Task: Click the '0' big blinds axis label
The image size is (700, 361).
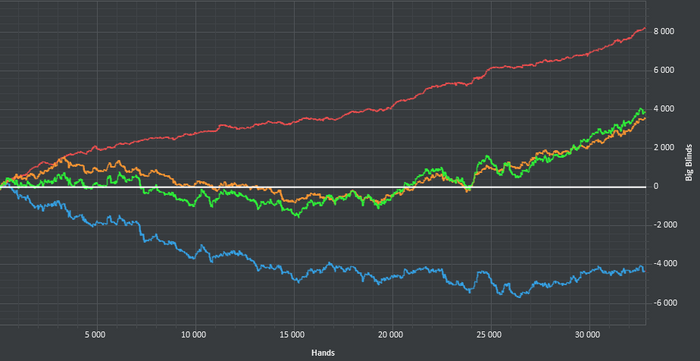Action: pyautogui.click(x=656, y=187)
